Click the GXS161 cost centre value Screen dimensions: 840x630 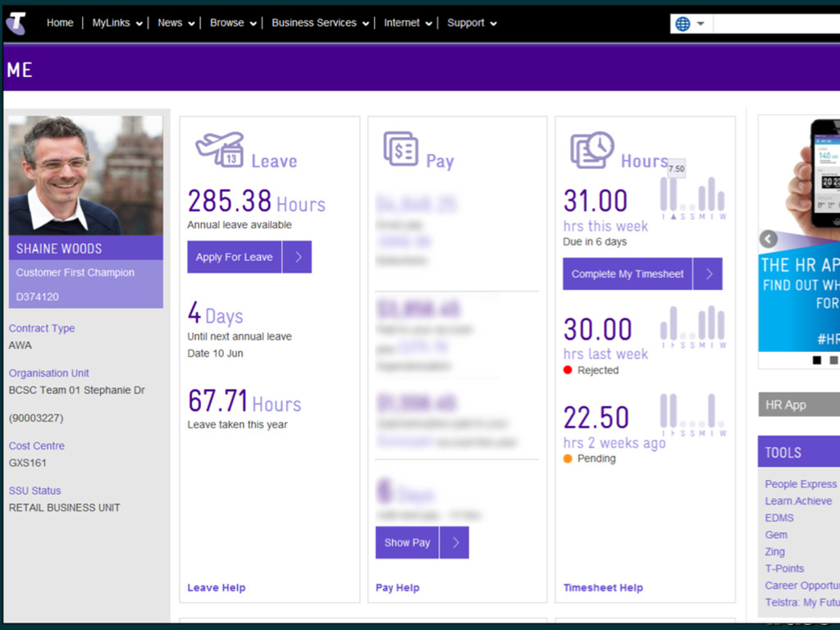[27, 463]
